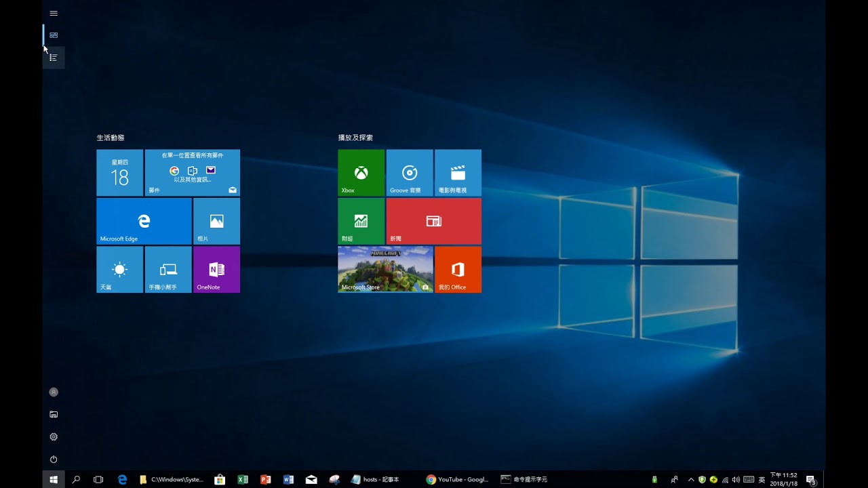868x488 pixels.
Task: Open the Weather (天氣) tile
Action: pyautogui.click(x=119, y=270)
